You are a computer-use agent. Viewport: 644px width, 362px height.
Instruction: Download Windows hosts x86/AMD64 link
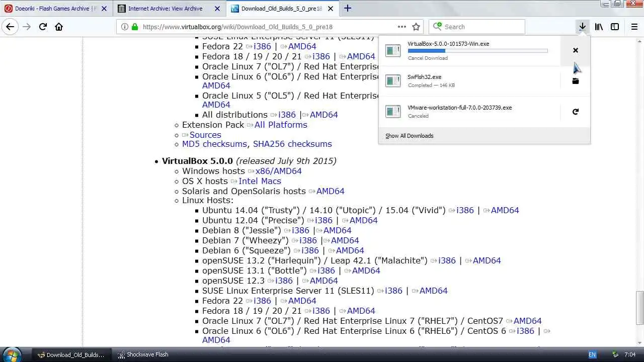(279, 171)
